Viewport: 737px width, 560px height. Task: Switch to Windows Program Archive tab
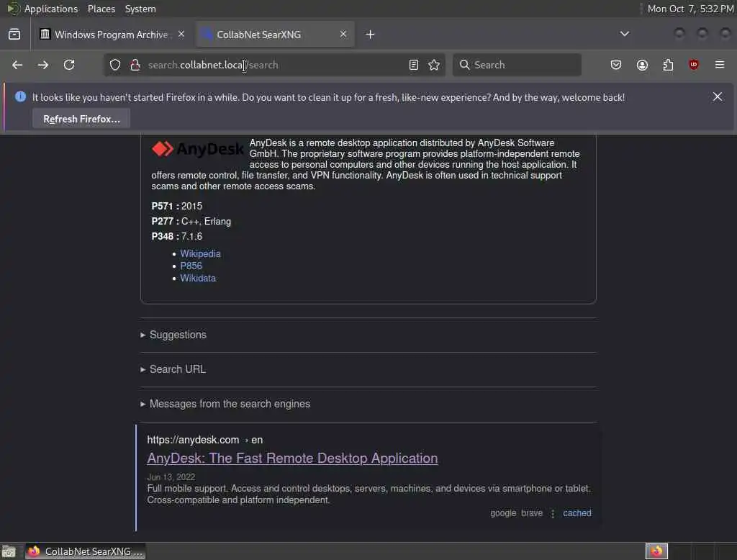112,35
